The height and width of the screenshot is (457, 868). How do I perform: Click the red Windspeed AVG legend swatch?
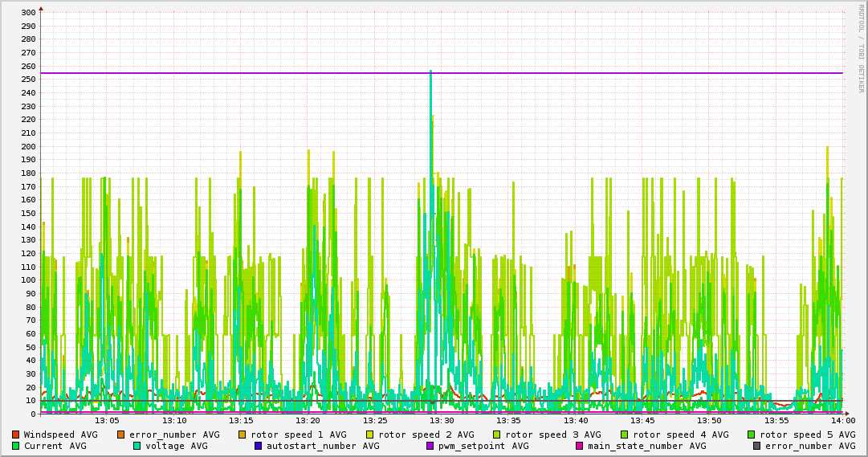click(x=15, y=435)
